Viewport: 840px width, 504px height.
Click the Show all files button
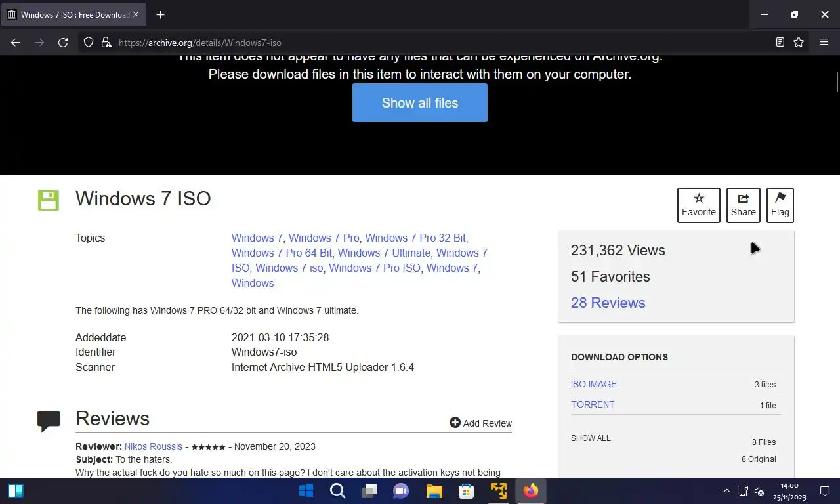pos(420,103)
